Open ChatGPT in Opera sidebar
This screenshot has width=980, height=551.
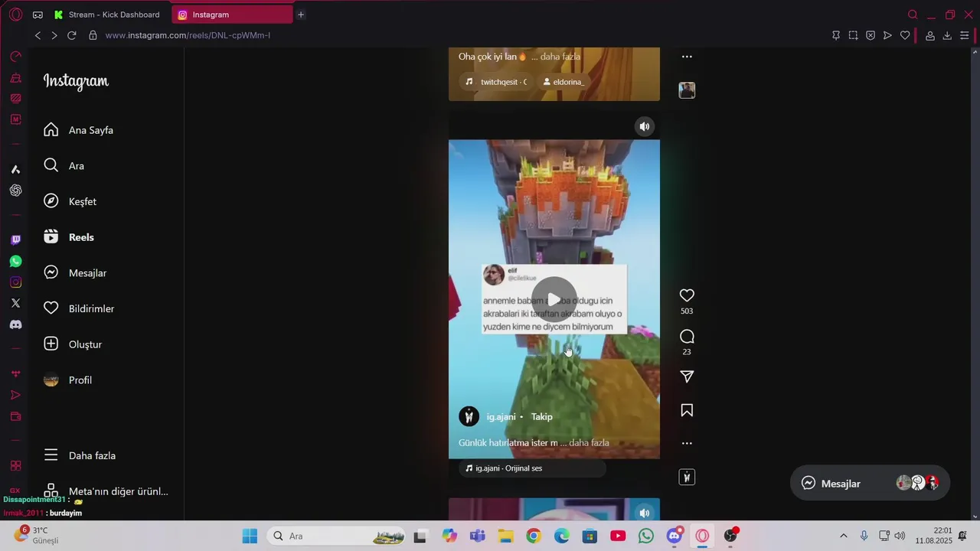point(15,191)
